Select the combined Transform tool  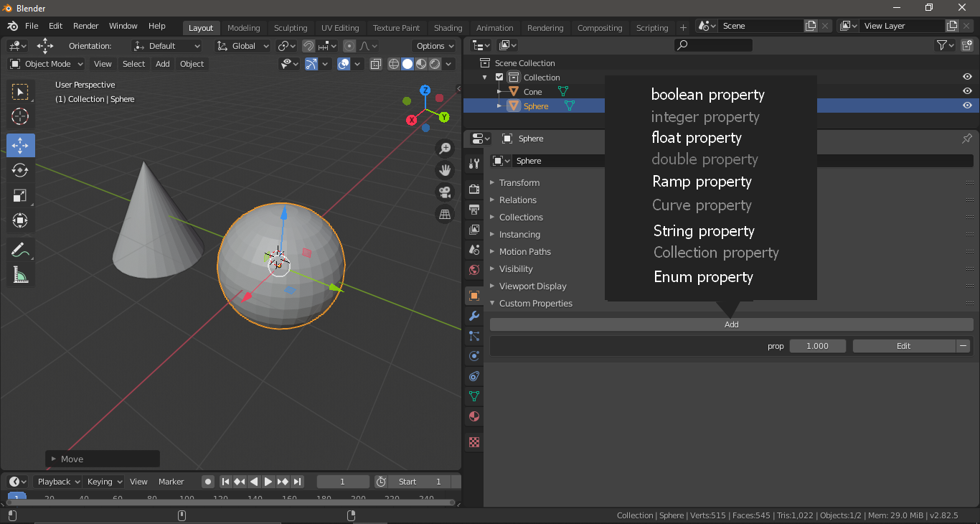click(x=20, y=220)
